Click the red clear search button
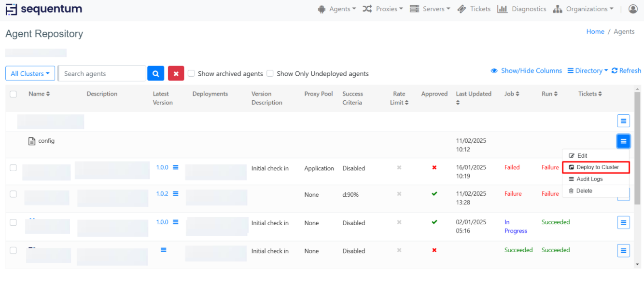 pos(176,73)
